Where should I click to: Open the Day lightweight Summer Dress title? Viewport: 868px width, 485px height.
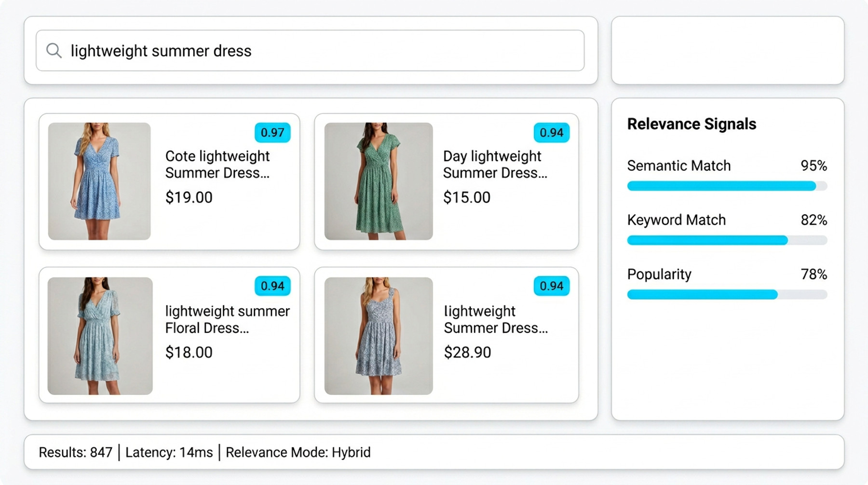tap(495, 165)
